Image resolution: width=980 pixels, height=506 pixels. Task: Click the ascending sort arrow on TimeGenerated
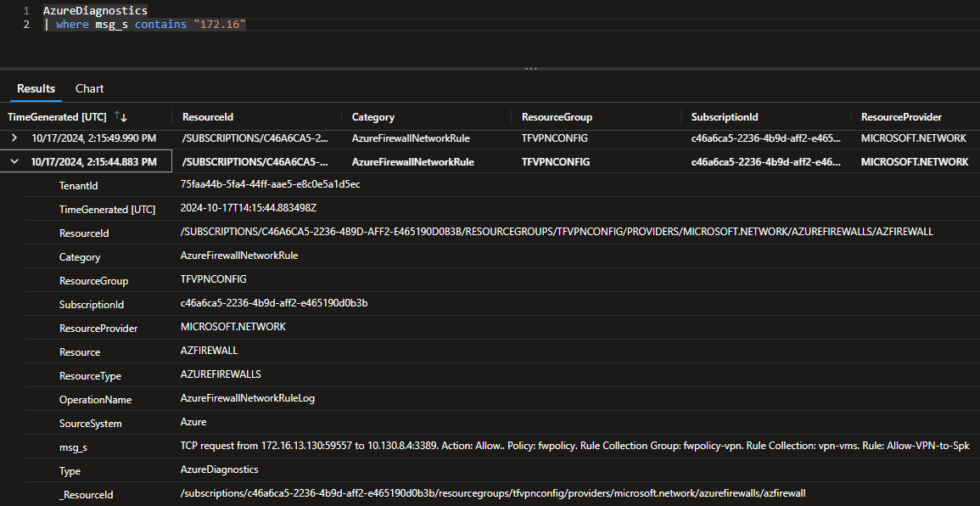click(116, 114)
